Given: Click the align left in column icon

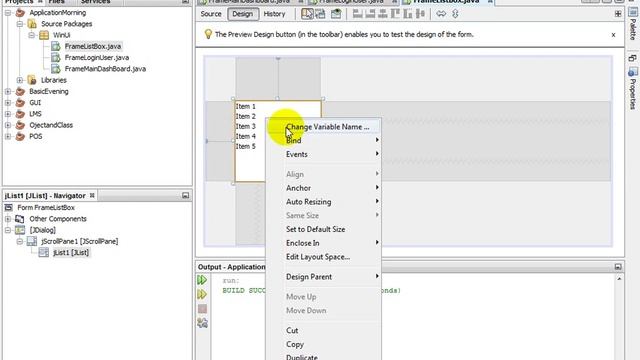Looking at the screenshot, I should [x=358, y=14].
